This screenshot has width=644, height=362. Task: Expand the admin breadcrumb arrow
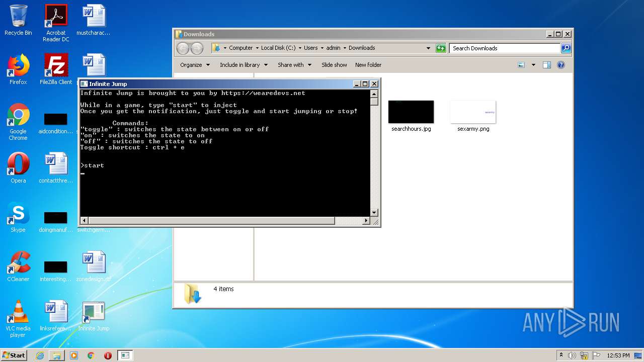click(x=345, y=48)
